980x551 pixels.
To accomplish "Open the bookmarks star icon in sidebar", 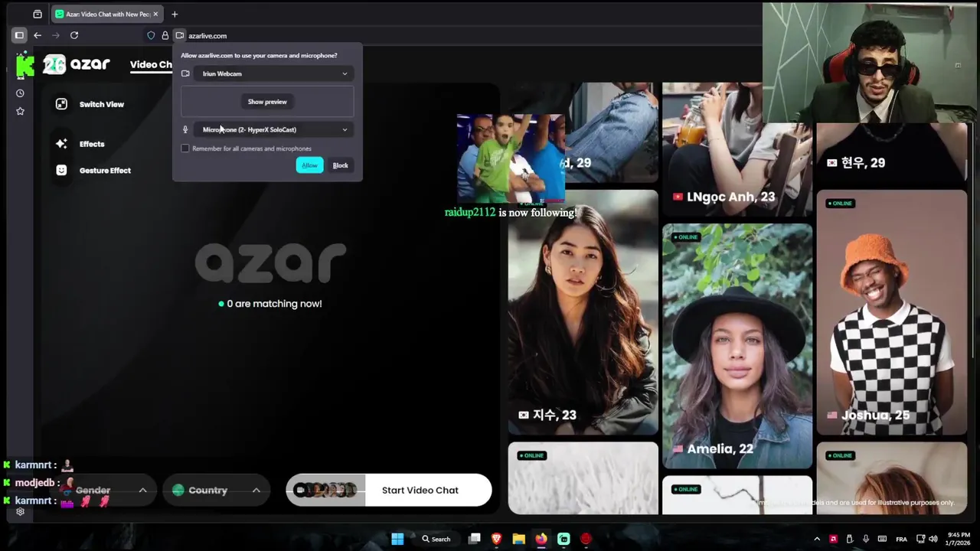I will coord(20,111).
